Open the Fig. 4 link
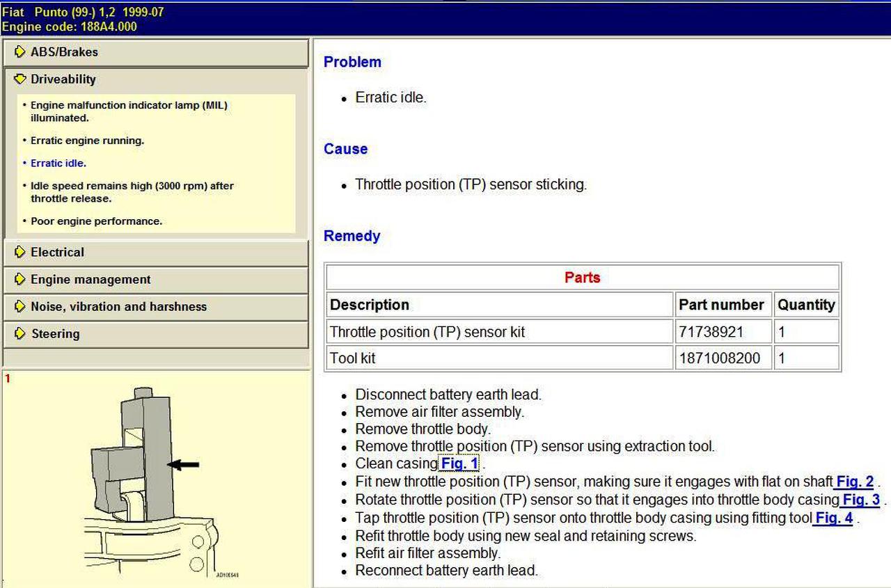The image size is (891, 588). (x=834, y=518)
